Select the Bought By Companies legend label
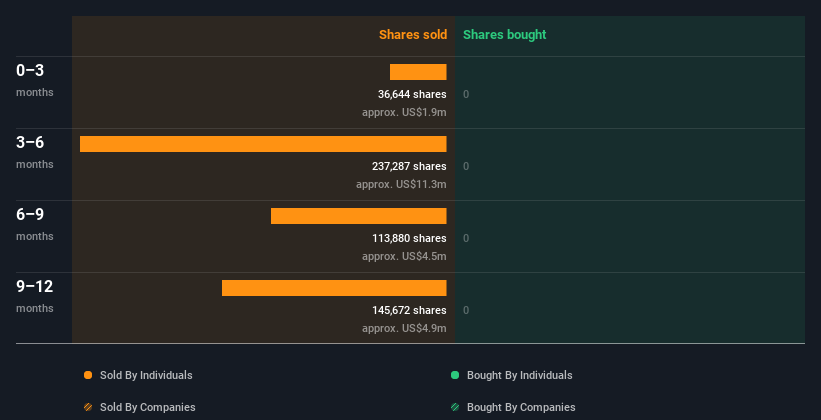This screenshot has width=821, height=420. [x=521, y=407]
